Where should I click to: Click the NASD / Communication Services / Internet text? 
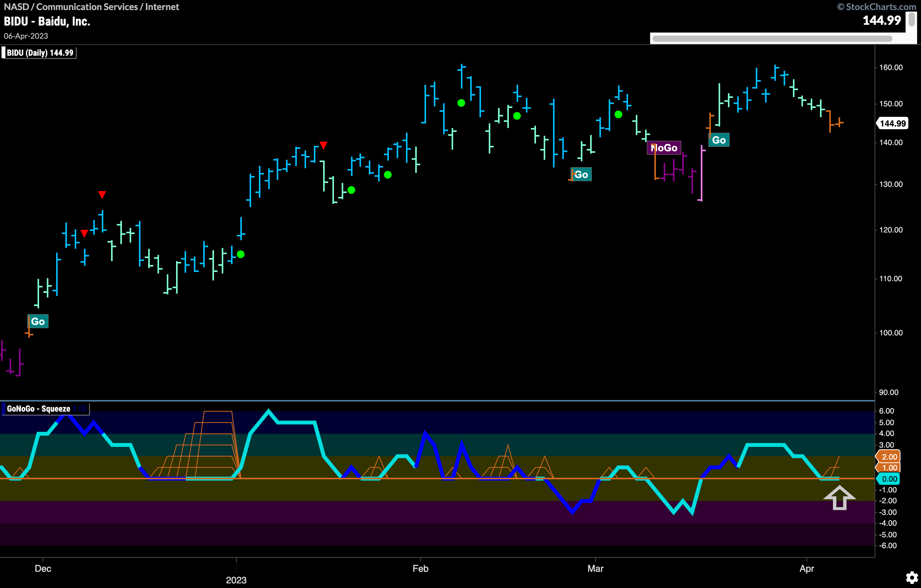91,7
